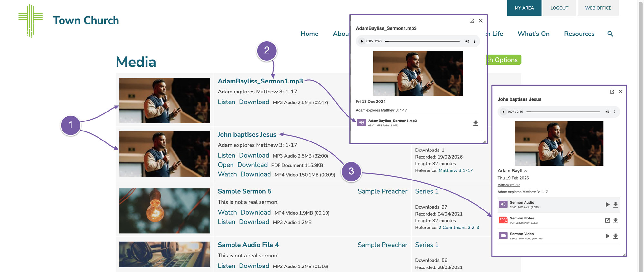
Task: Pop out the AdamBayliss_Sermon1.mp3 player window
Action: [x=472, y=21]
